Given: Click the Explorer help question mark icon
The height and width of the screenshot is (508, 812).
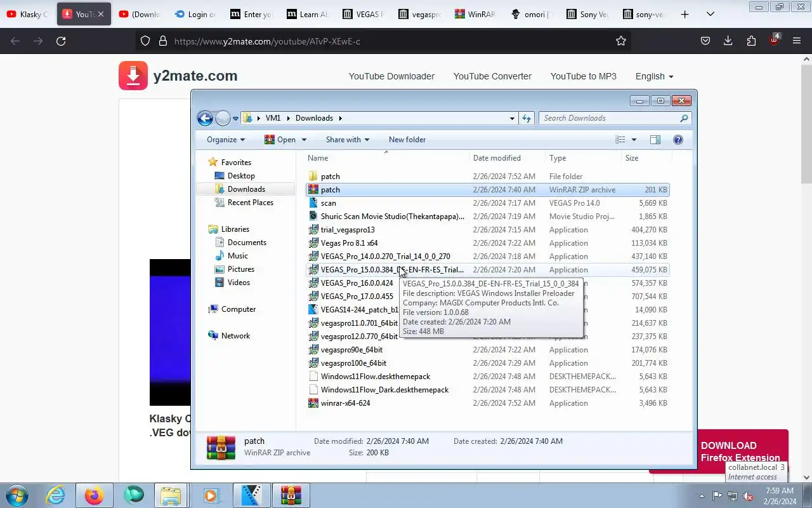Looking at the screenshot, I should 678,140.
